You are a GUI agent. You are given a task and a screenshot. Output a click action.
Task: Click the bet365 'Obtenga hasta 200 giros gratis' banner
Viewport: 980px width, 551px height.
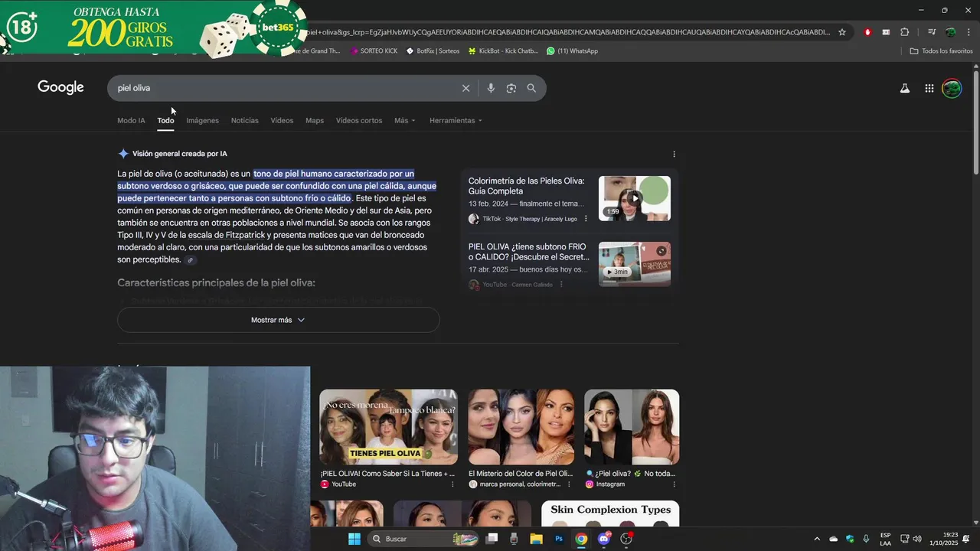point(153,28)
